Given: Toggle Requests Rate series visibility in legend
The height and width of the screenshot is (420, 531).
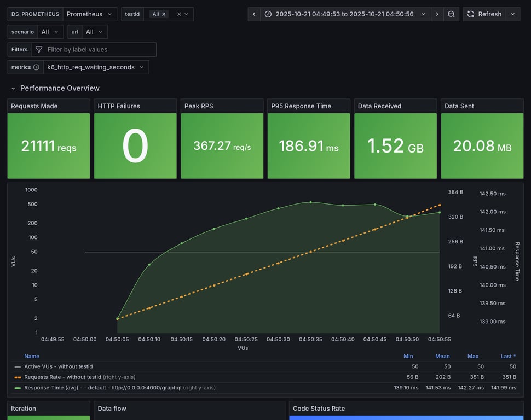Looking at the screenshot, I should point(63,377).
